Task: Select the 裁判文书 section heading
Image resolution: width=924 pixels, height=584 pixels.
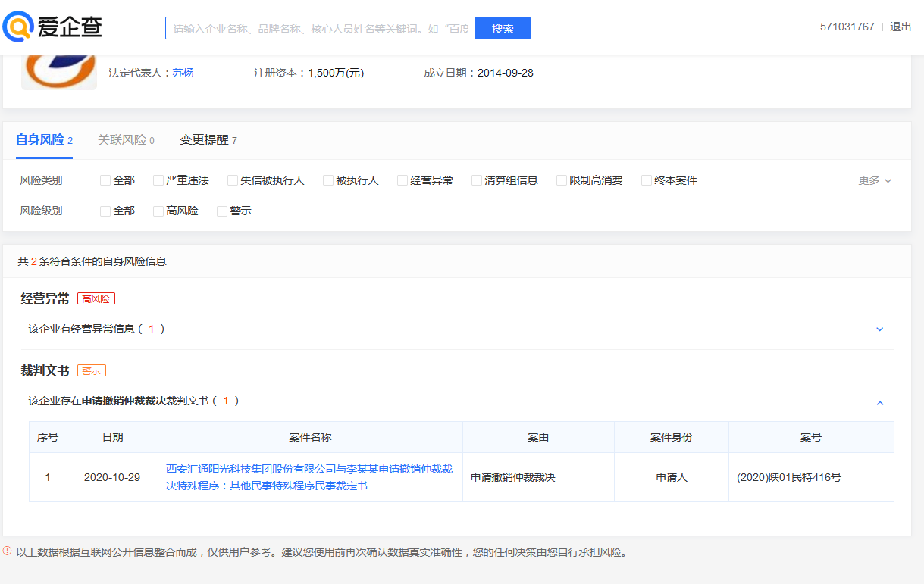Action: (45, 370)
